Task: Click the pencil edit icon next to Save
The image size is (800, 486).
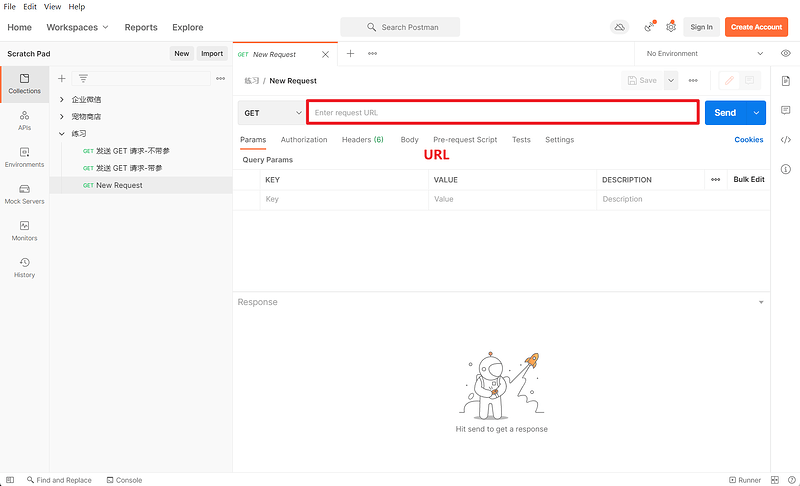Action: [729, 81]
